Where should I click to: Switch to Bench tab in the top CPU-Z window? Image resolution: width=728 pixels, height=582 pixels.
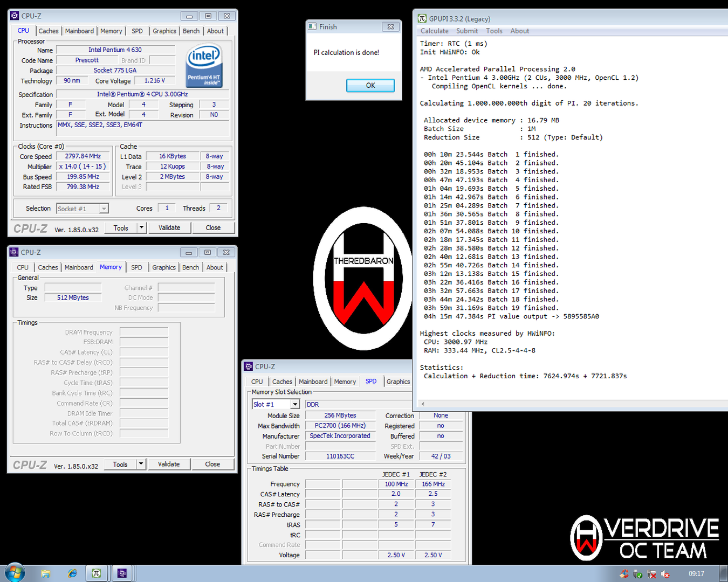(191, 31)
